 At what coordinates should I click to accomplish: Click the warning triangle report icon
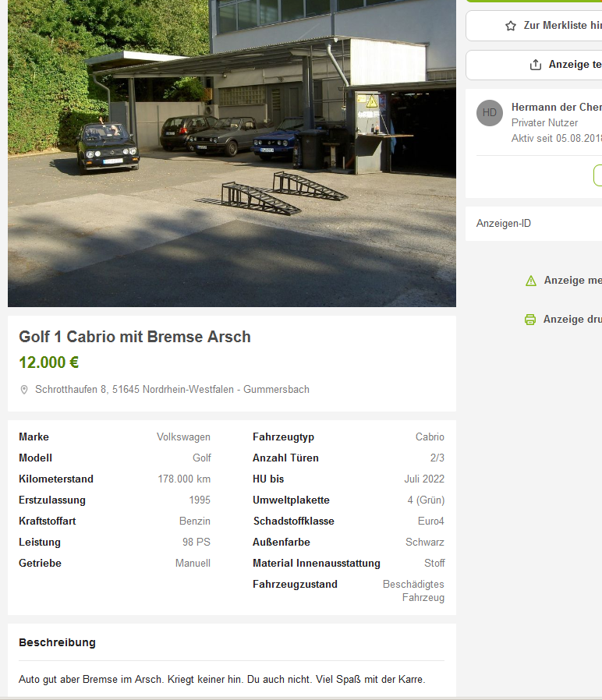pos(531,281)
